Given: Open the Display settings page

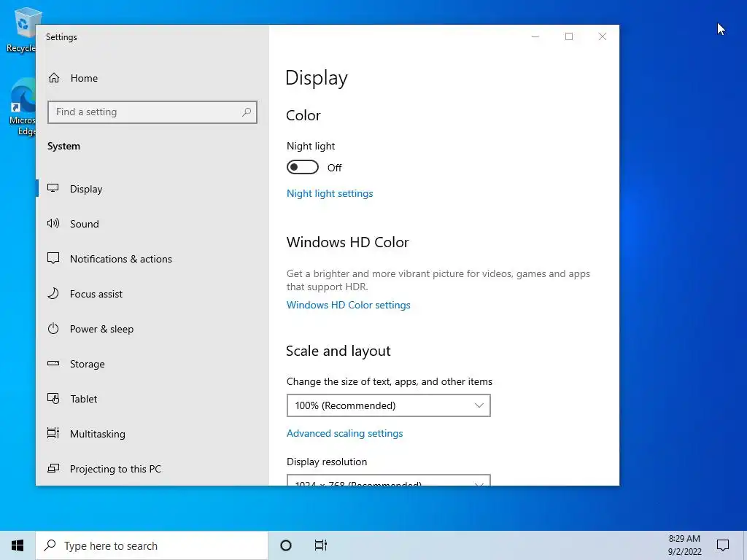Looking at the screenshot, I should pyautogui.click(x=152, y=189).
